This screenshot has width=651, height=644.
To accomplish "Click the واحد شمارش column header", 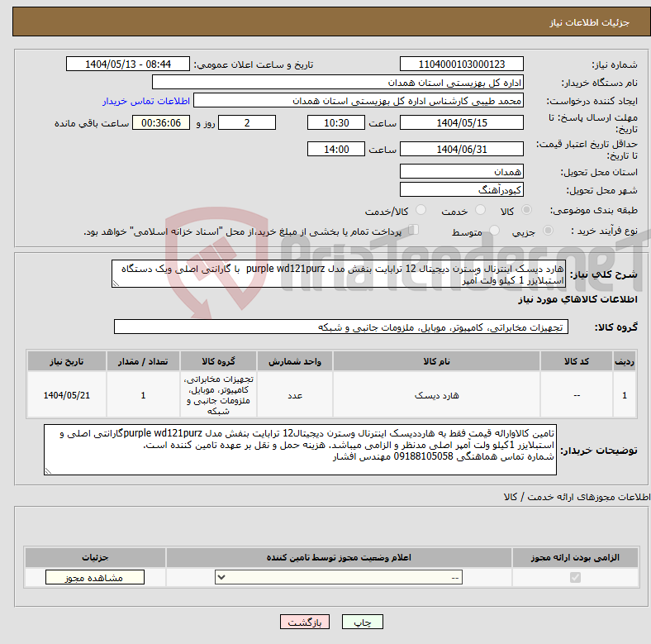I will (295, 361).
